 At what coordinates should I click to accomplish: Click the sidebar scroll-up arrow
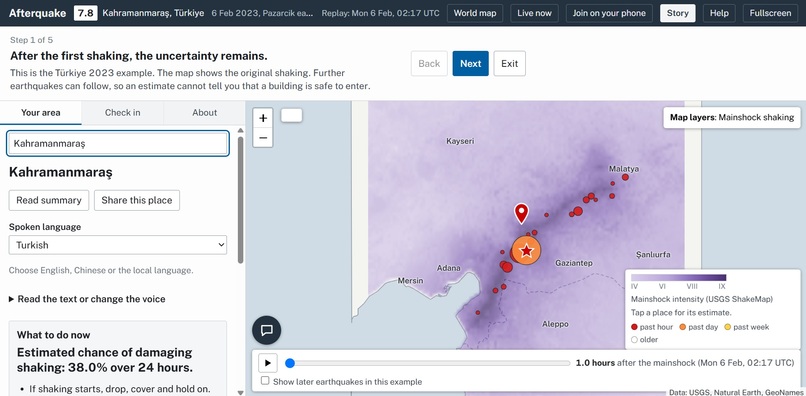[x=241, y=131]
